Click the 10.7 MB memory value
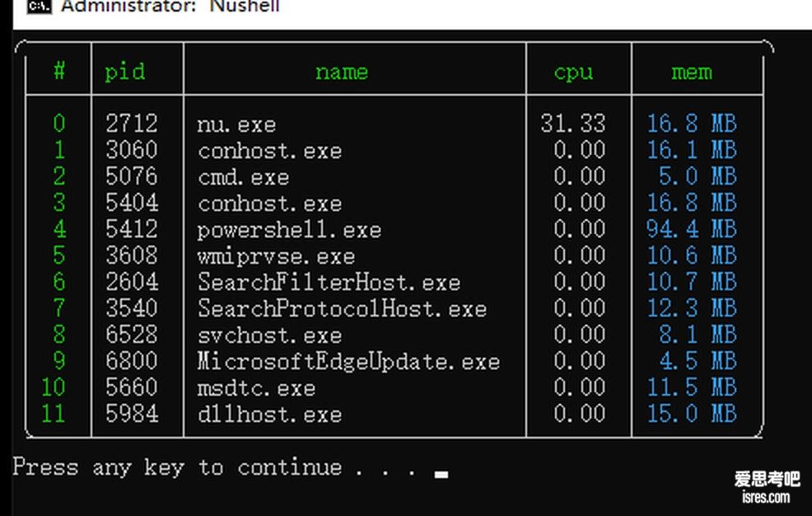 (692, 283)
